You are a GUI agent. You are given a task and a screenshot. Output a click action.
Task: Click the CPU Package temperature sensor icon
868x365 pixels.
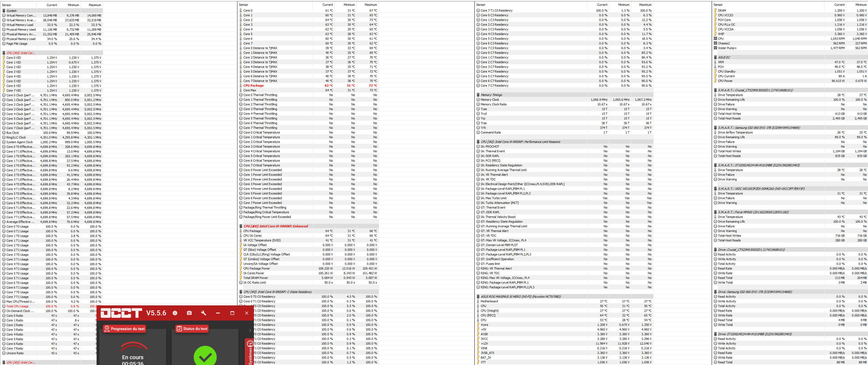(241, 86)
